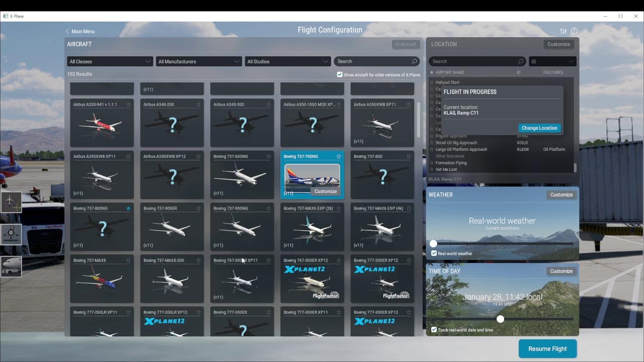The height and width of the screenshot is (362, 644).
Task: Customize the Location panel
Action: tap(558, 44)
